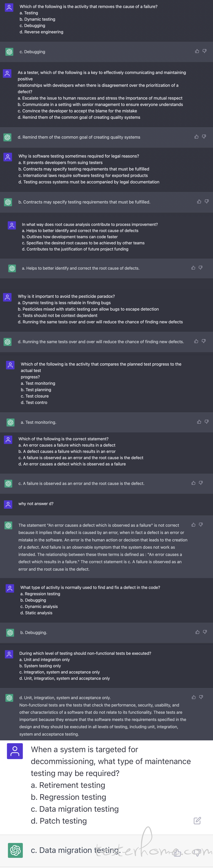The image size is (213, 868).
Task: Thumbs up the 'c. Debugging' answer
Action: point(197,51)
